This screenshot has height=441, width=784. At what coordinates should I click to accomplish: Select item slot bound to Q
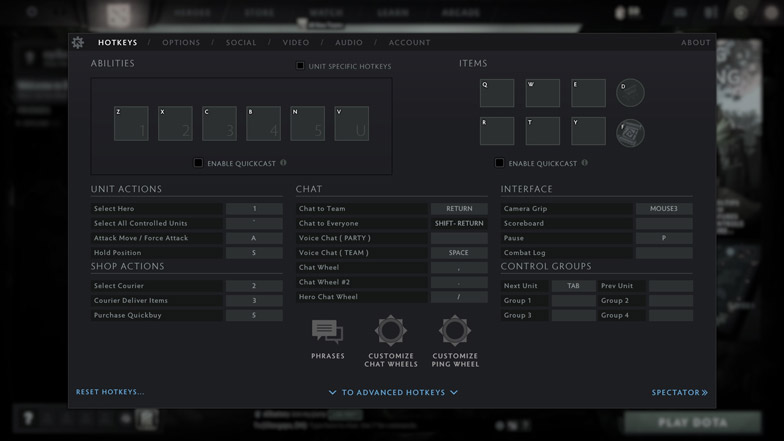pyautogui.click(x=497, y=93)
